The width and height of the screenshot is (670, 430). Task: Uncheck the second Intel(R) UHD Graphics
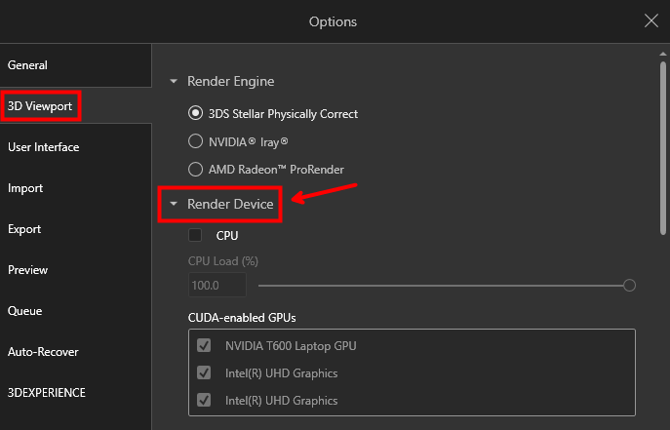pyautogui.click(x=204, y=400)
